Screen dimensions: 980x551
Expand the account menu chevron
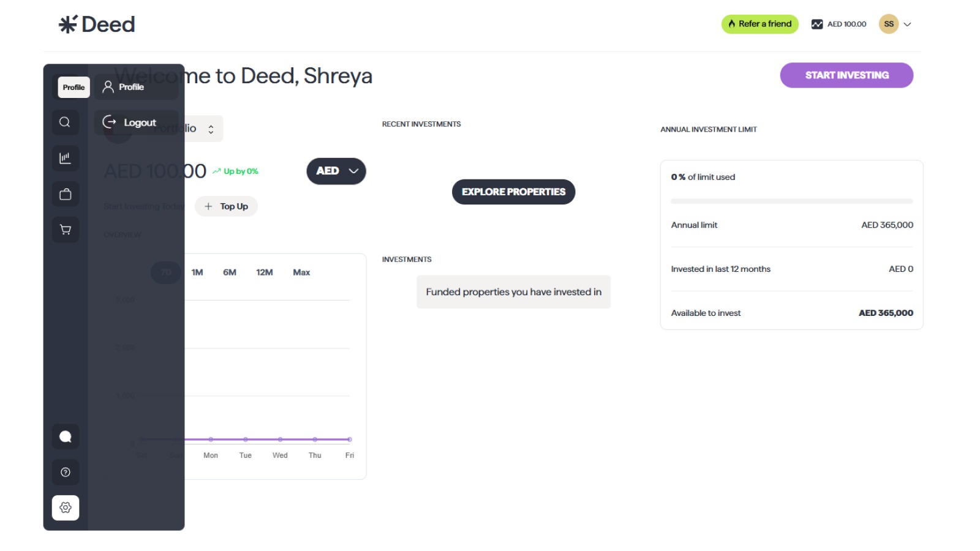(908, 24)
